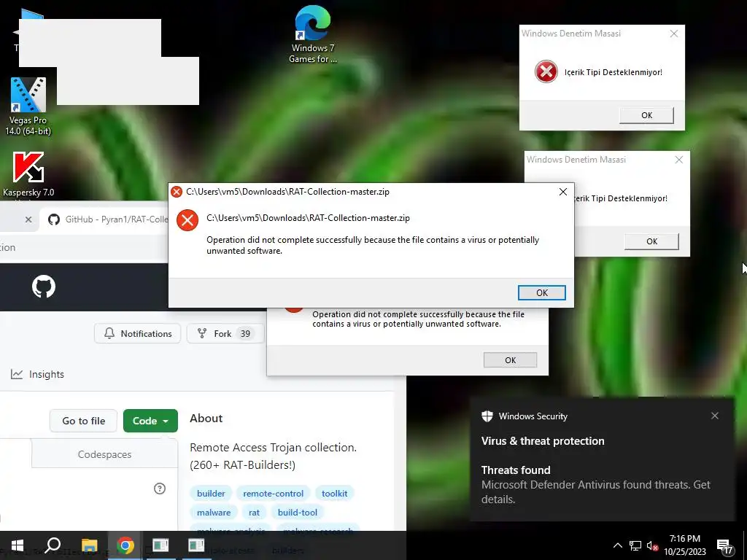Click OK in the lower virus warning dialog
The width and height of the screenshot is (747, 560).
click(510, 360)
